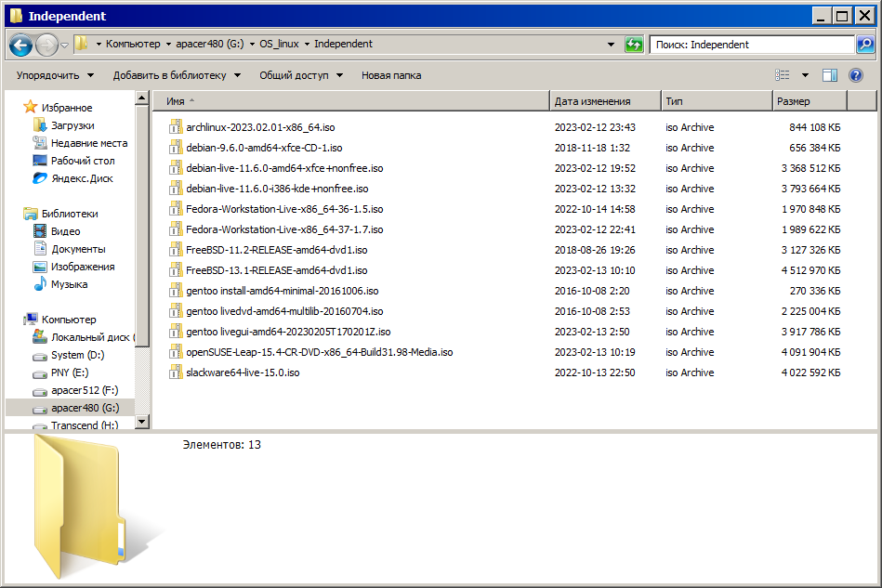This screenshot has height=588, width=882.
Task: Open 'Недавние места' in the navigation pane
Action: (89, 143)
